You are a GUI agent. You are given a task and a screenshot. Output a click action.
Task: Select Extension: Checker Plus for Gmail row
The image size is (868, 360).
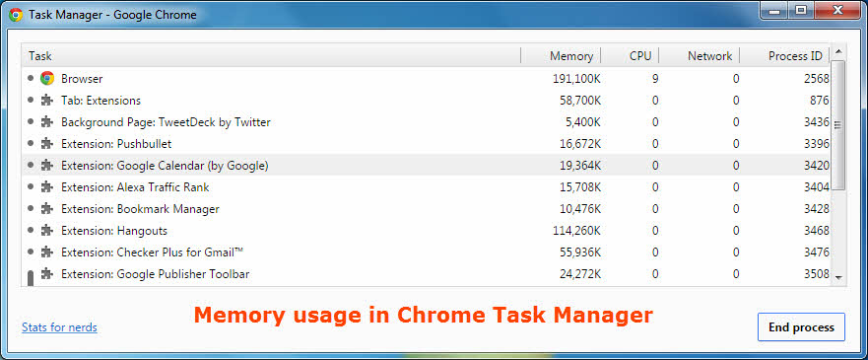pos(427,252)
